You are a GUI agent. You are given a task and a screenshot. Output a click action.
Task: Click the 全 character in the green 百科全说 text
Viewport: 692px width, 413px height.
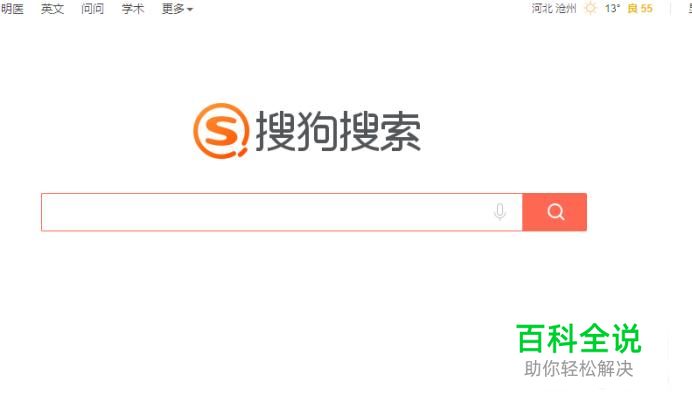coord(594,338)
